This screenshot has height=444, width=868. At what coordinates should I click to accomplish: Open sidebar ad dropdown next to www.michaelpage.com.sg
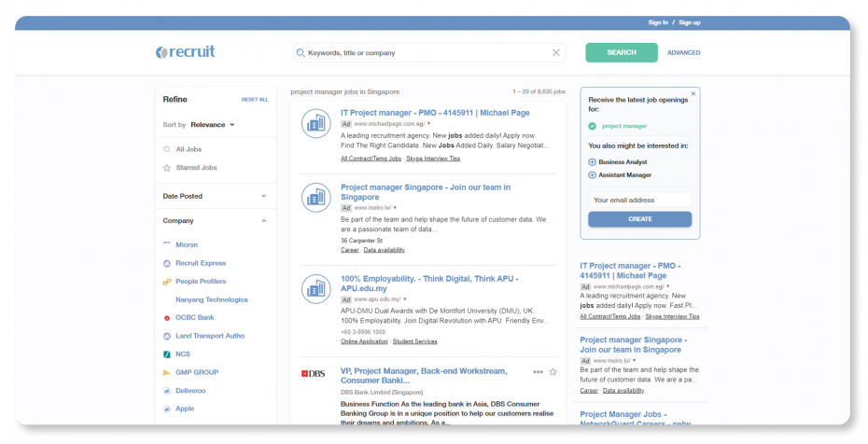pyautogui.click(x=667, y=286)
